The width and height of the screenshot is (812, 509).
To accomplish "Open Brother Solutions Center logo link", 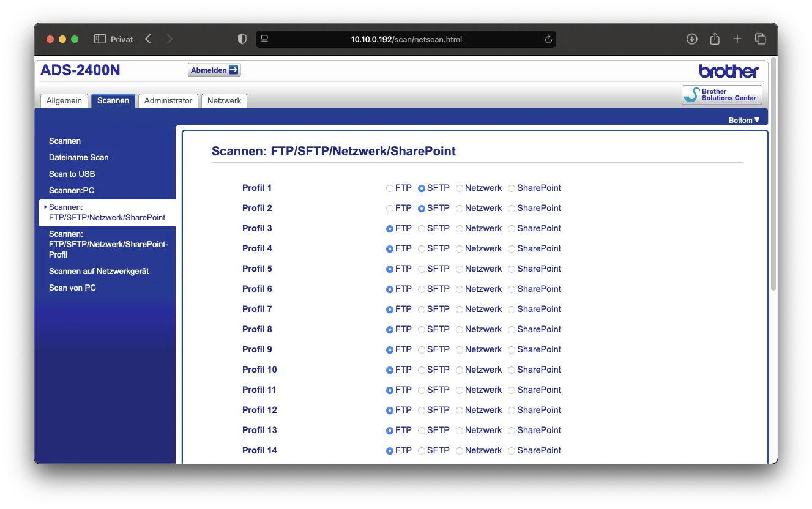I will pos(722,95).
